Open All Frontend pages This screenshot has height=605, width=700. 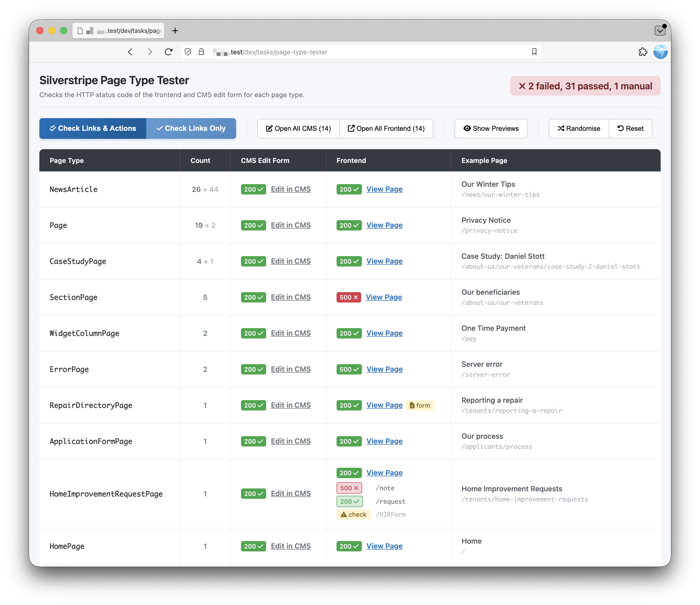tap(386, 128)
